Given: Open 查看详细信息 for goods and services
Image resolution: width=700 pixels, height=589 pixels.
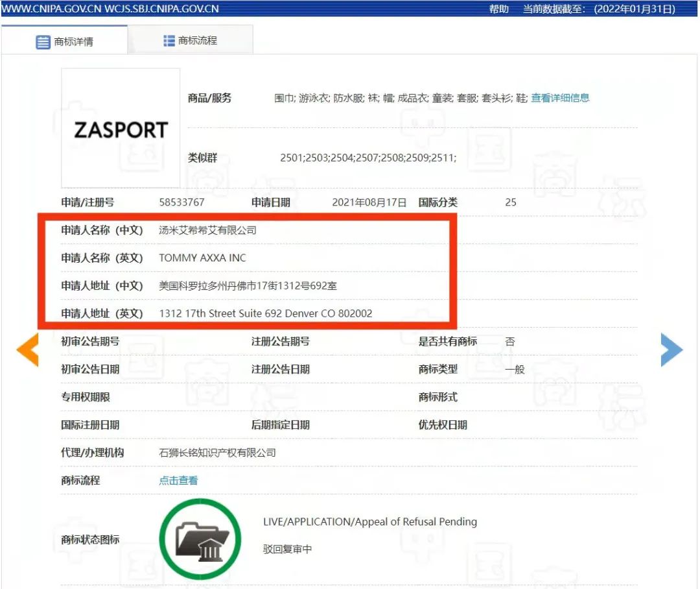Looking at the screenshot, I should click(x=559, y=98).
